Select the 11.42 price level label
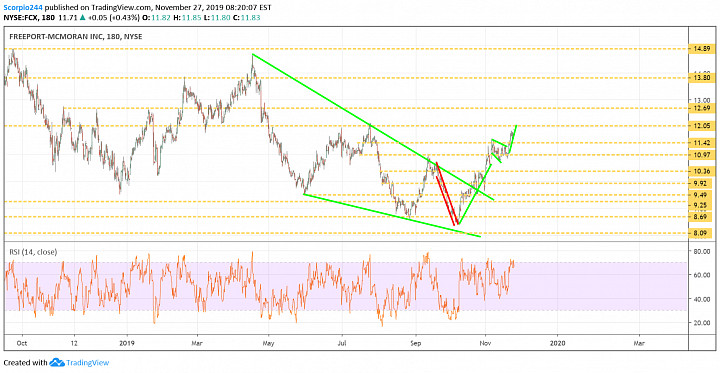The width and height of the screenshot is (720, 373). point(703,143)
